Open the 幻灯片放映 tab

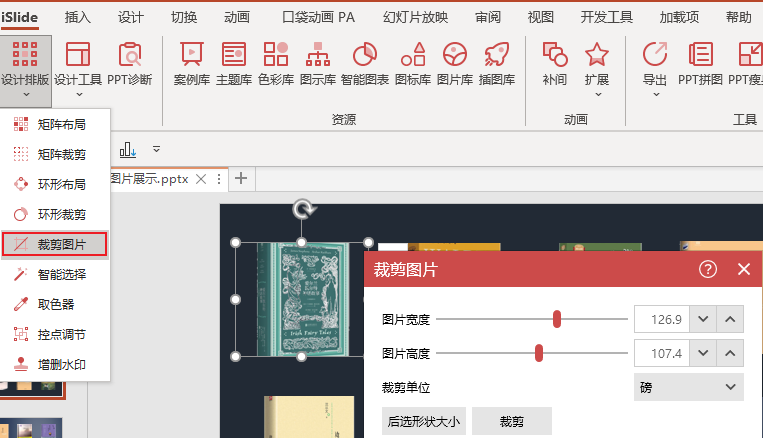click(416, 18)
